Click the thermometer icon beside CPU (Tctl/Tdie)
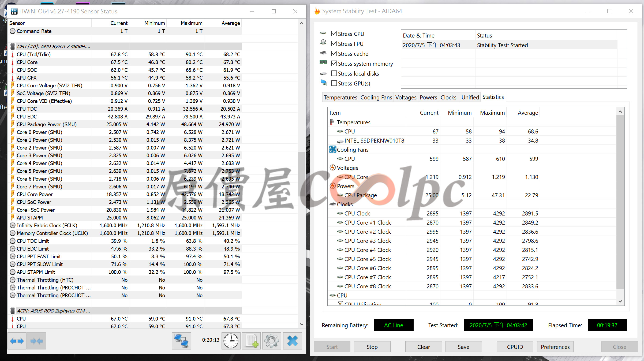Viewport: 644px width, 361px height. (13, 54)
